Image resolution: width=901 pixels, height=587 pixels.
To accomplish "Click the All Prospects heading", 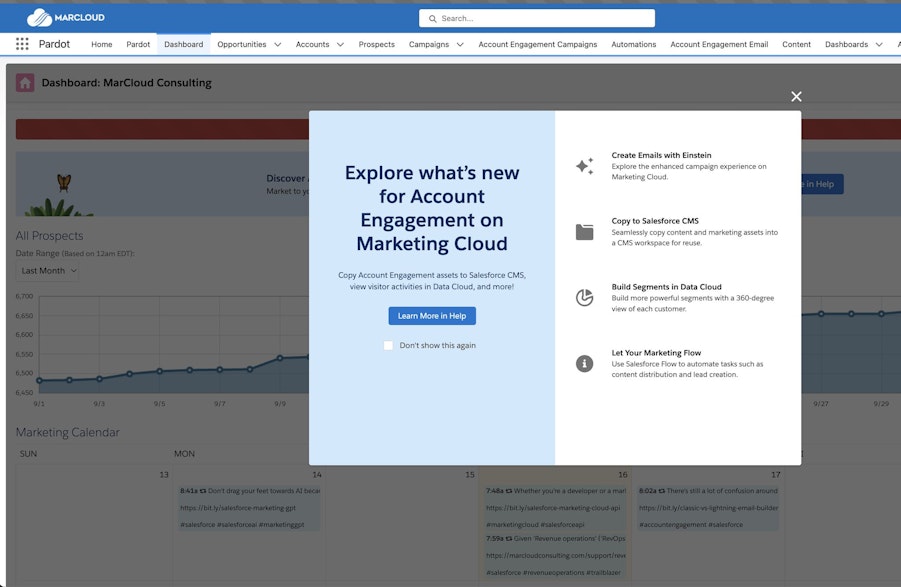I will pos(49,235).
